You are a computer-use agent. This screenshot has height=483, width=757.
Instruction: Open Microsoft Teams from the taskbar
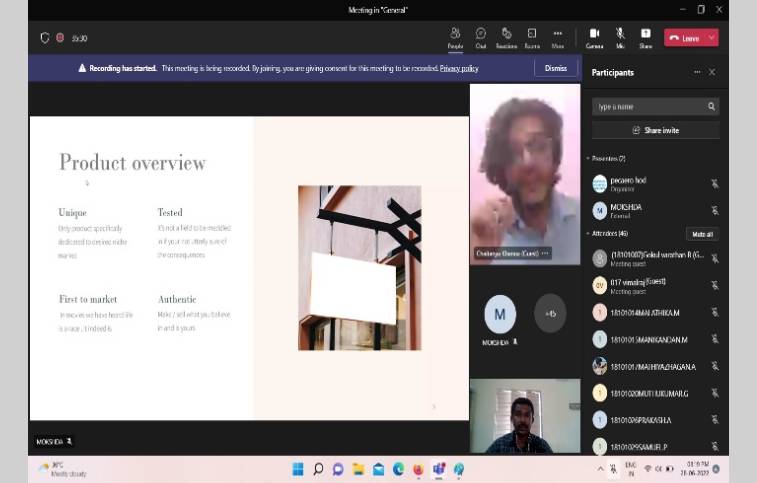tap(438, 469)
